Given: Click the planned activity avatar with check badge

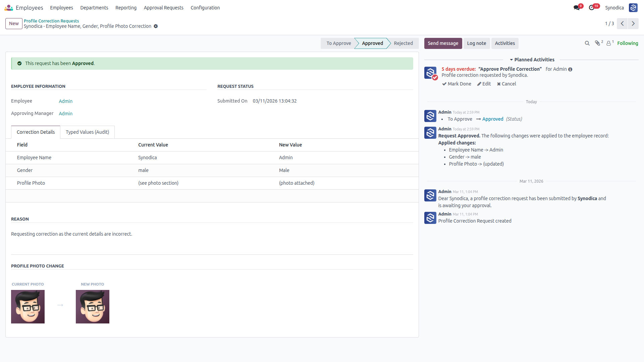Looking at the screenshot, I should pyautogui.click(x=430, y=73).
